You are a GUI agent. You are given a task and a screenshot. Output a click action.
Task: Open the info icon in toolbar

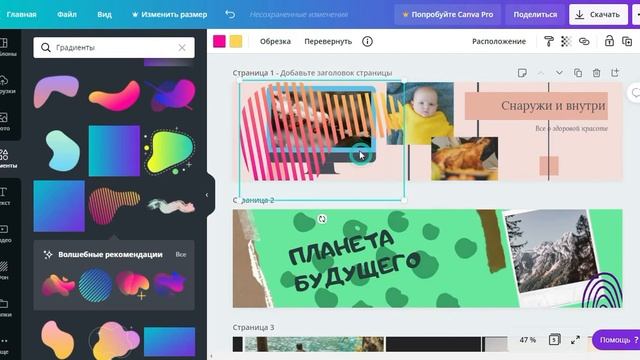coord(367,41)
